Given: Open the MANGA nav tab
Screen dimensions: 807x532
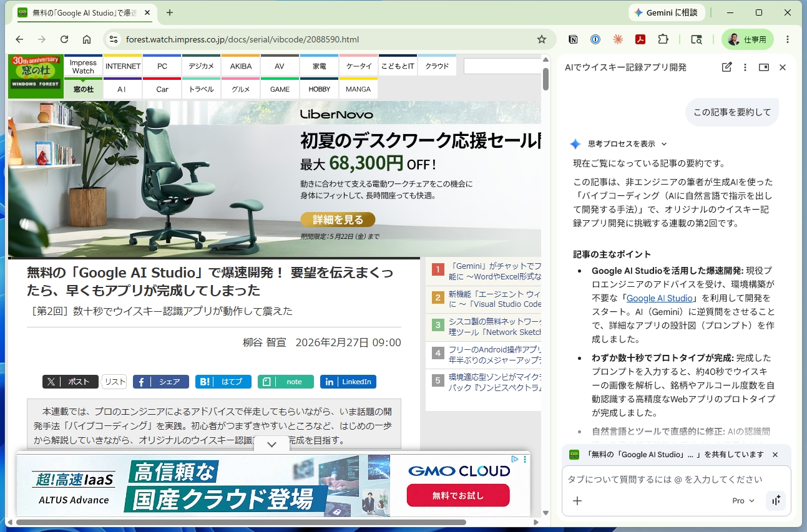Looking at the screenshot, I should [358, 89].
